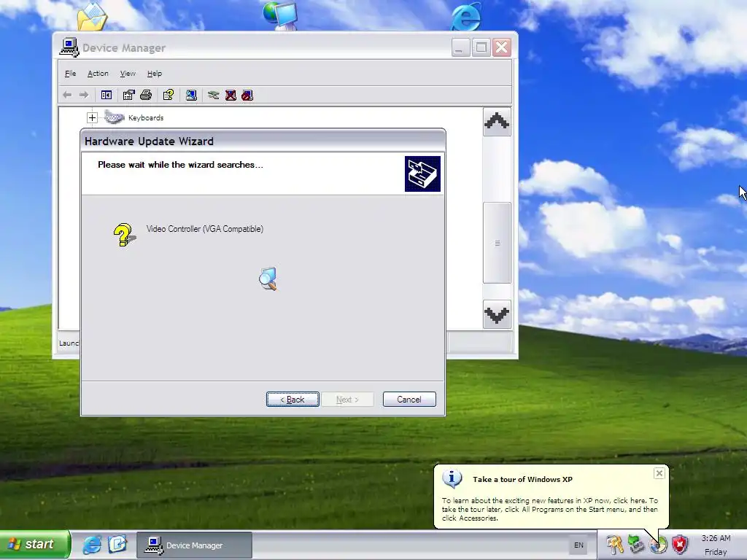Click the Back button in Hardware Update Wizard
This screenshot has width=747, height=560.
(x=293, y=400)
